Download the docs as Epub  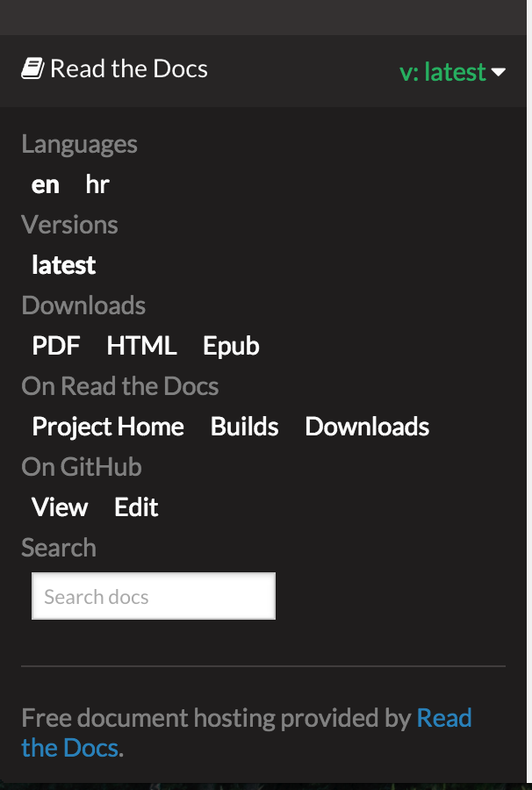231,346
